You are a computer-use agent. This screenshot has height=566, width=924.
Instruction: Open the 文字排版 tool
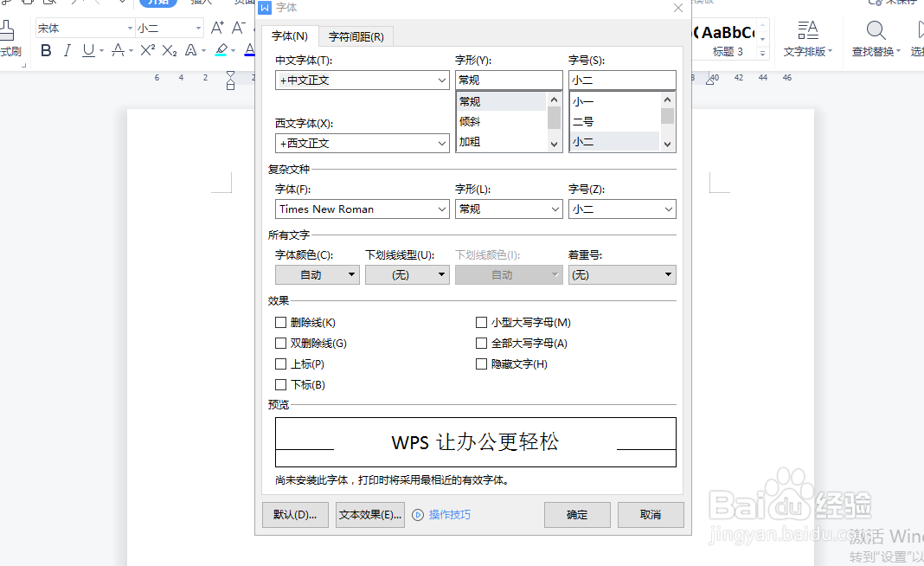point(808,39)
